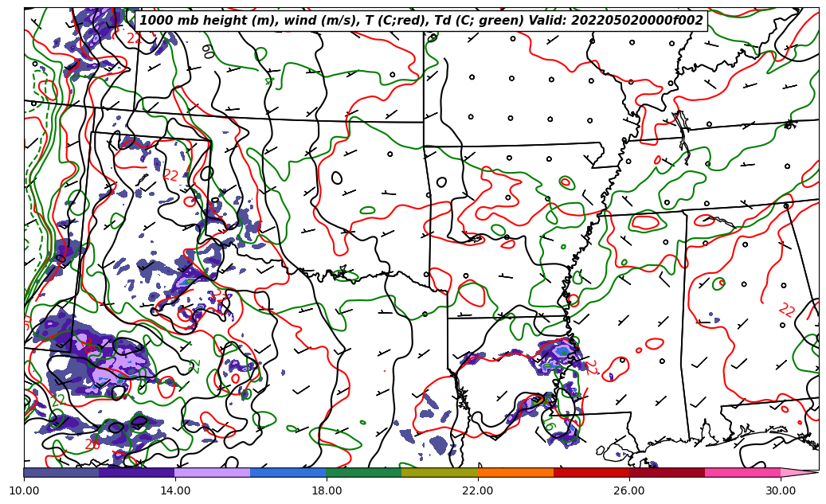Click the green 18–20 colorbar segment
Image resolution: width=826 pixels, height=504 pixels.
tap(364, 472)
